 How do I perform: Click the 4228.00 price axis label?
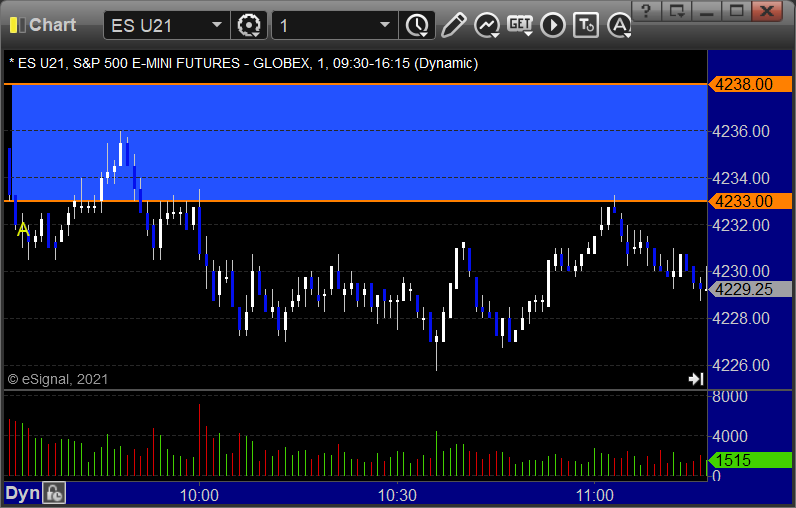741,319
